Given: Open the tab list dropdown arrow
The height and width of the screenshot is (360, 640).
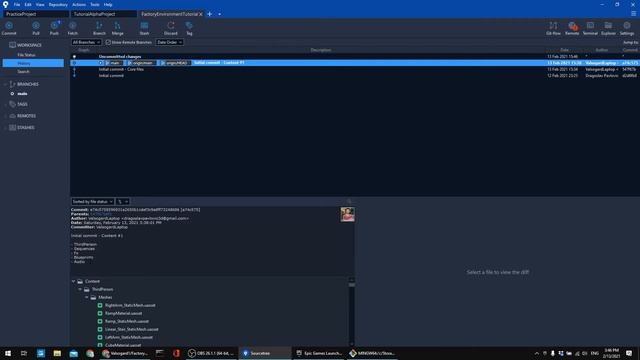Looking at the screenshot, I should click(220, 14).
